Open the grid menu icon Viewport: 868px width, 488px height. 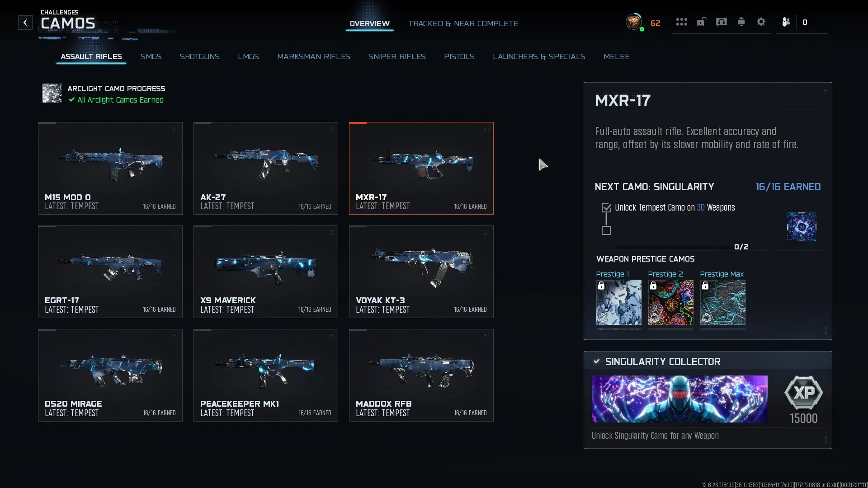(681, 22)
